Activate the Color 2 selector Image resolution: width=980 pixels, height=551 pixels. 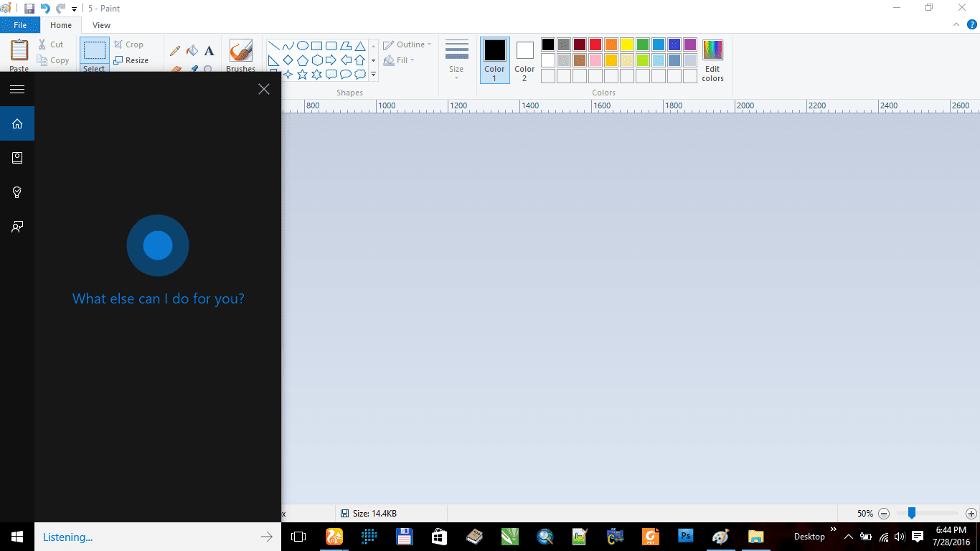tap(524, 60)
